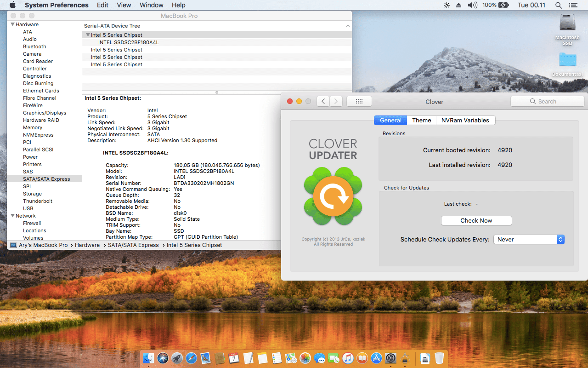
Task: Collapse the Hardware section in sidebar
Action: (x=13, y=24)
